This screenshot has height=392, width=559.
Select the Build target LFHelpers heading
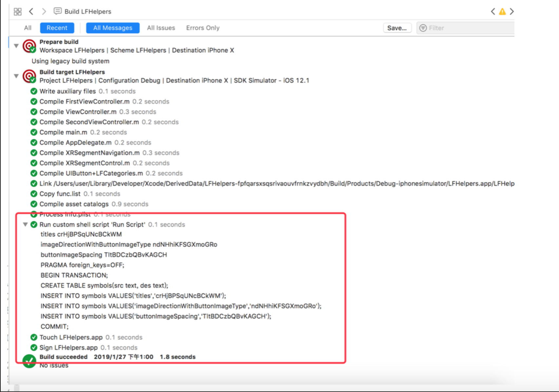pyautogui.click(x=72, y=72)
